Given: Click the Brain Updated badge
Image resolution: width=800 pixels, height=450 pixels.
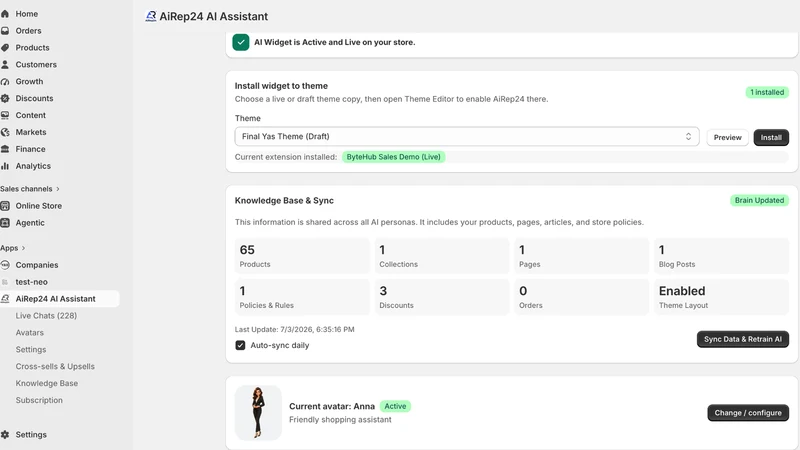Looking at the screenshot, I should click(759, 200).
